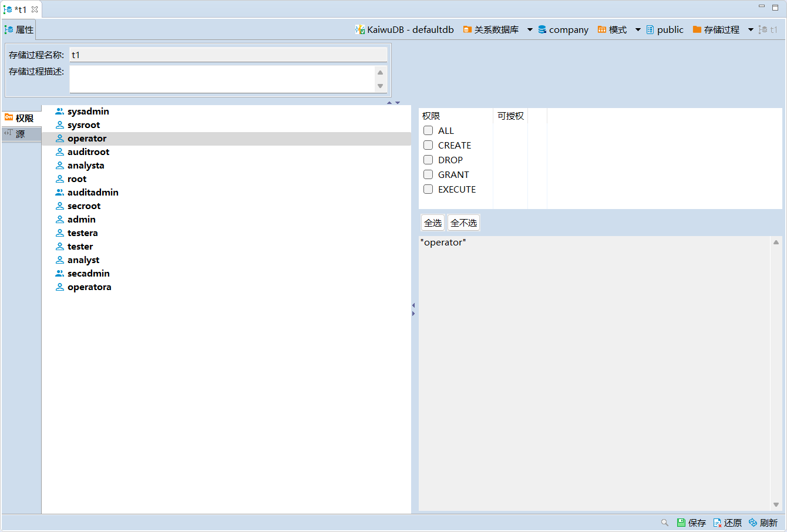Check the CREATE permission checkbox
Image resolution: width=787 pixels, height=532 pixels.
pyautogui.click(x=428, y=145)
